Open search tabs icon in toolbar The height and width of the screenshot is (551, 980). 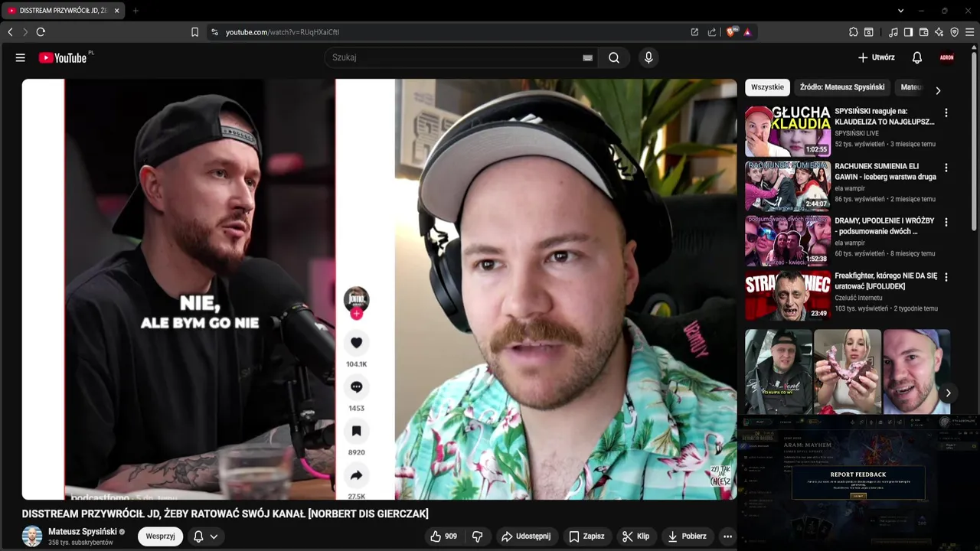coord(869,32)
